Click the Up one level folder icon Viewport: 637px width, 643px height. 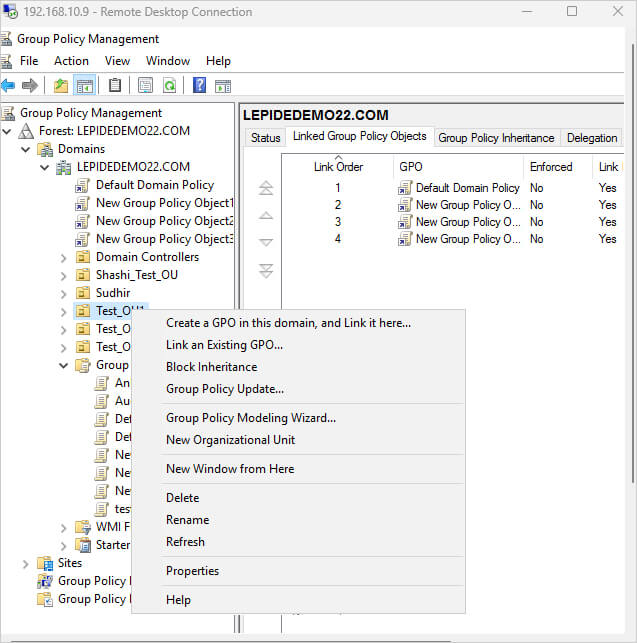61,86
